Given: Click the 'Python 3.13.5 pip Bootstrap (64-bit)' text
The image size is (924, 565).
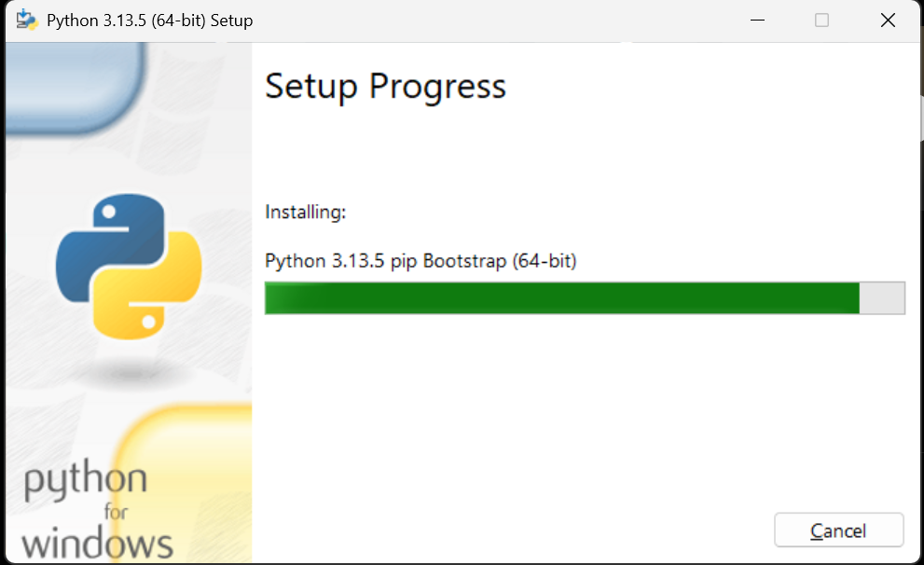Looking at the screenshot, I should (x=421, y=261).
